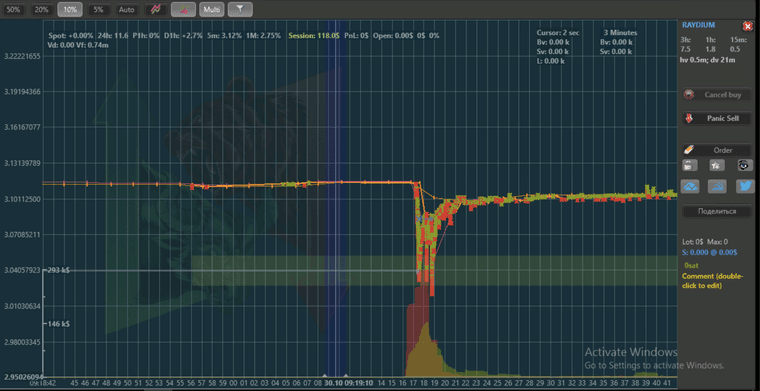The width and height of the screenshot is (760, 391).
Task: Click the light green horizontal order zone
Action: point(434,270)
